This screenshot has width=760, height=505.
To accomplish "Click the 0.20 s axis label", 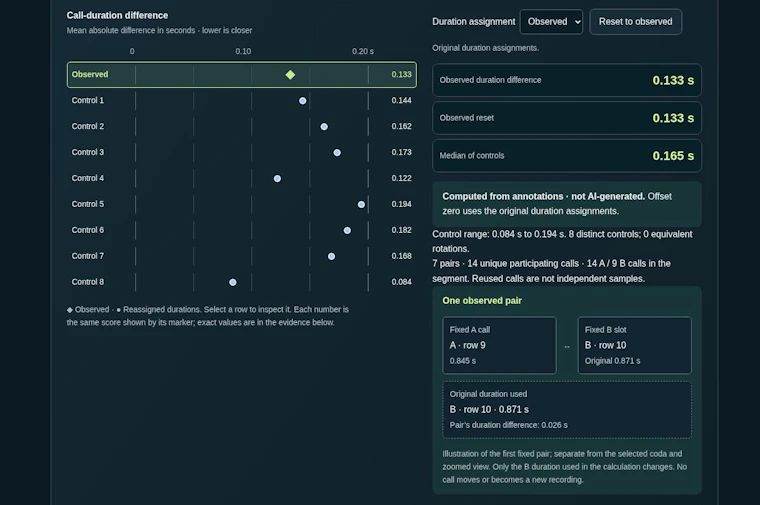I will (x=363, y=51).
